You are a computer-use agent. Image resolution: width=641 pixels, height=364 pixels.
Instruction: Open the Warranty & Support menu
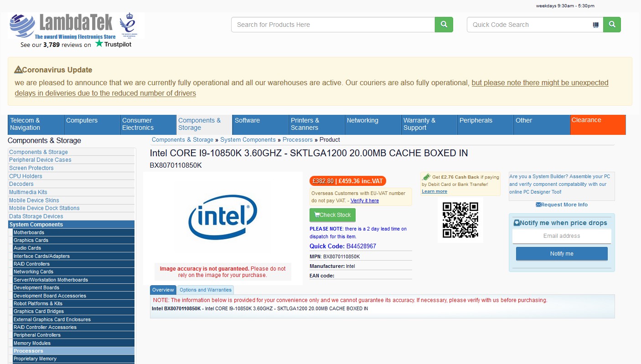(x=429, y=124)
